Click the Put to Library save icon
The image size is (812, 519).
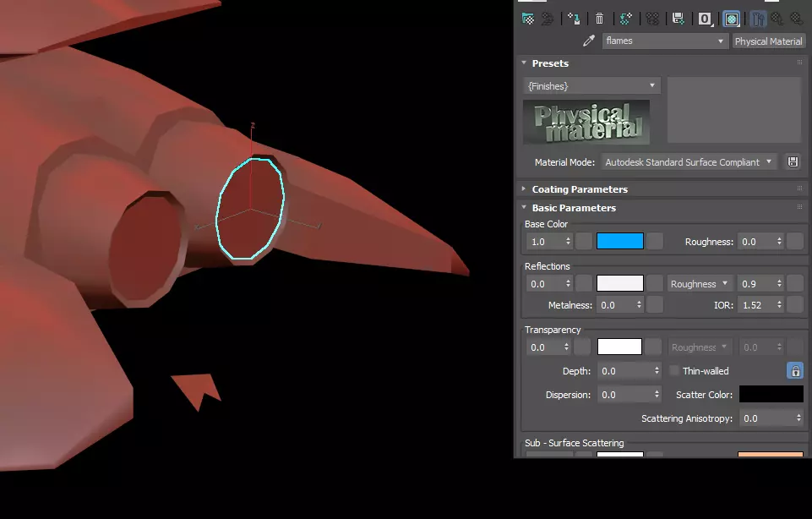pos(678,19)
